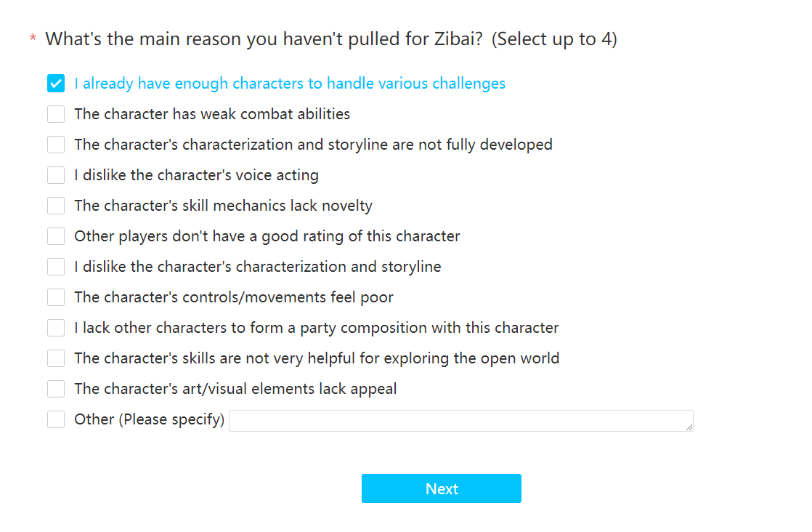Image resolution: width=812 pixels, height=532 pixels.
Task: Tick "I dislike the character's characterization and storyline"
Action: 56,267
